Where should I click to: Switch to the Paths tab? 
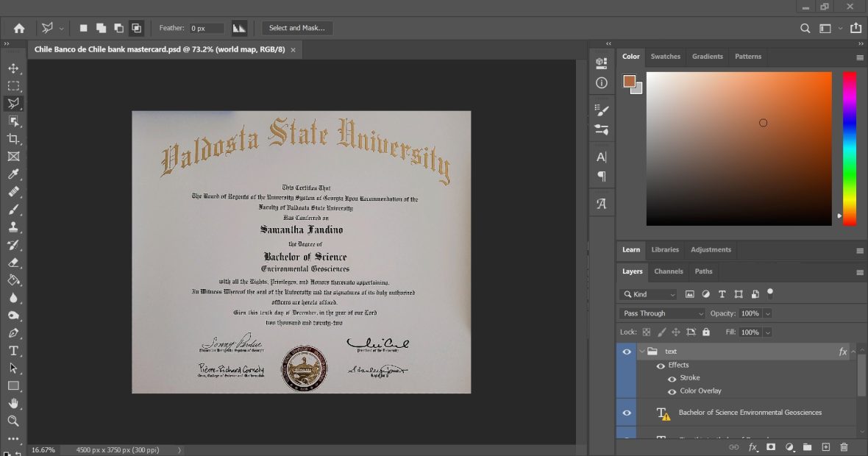(703, 271)
